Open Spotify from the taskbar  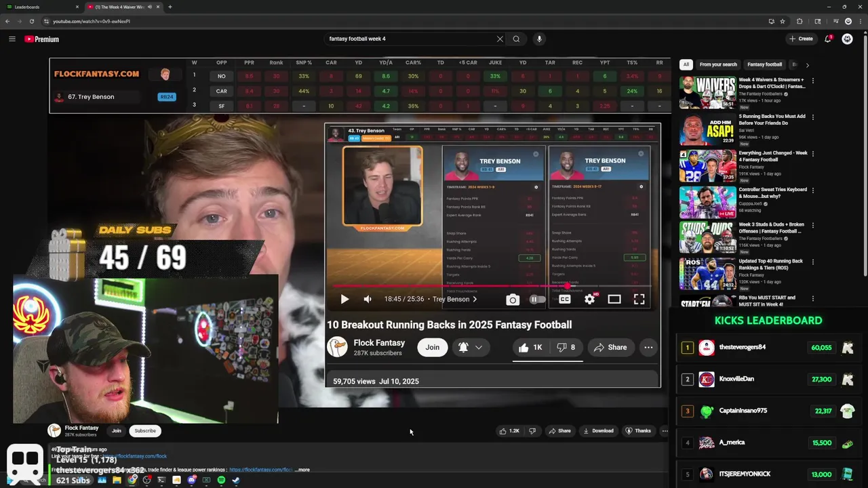click(x=221, y=480)
